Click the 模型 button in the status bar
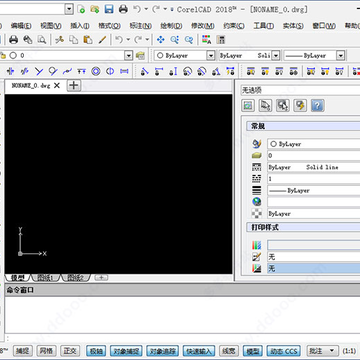 252,351
